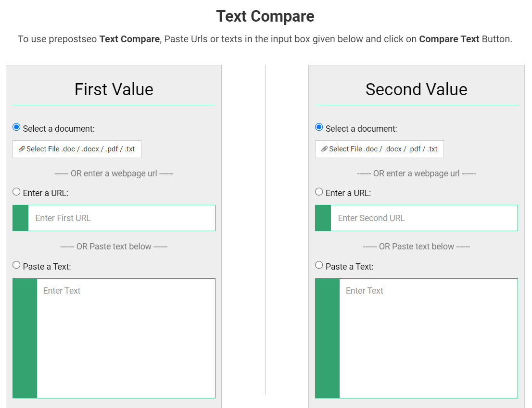This screenshot has height=408, width=532.
Task: Choose 'Enter a URL' radio under First Value
Action: tap(16, 192)
